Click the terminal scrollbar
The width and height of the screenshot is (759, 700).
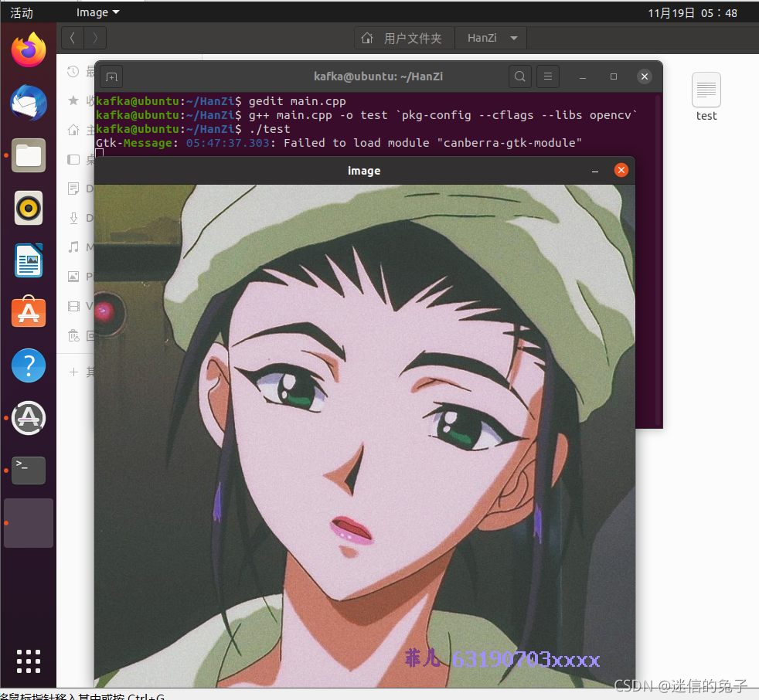click(x=658, y=259)
